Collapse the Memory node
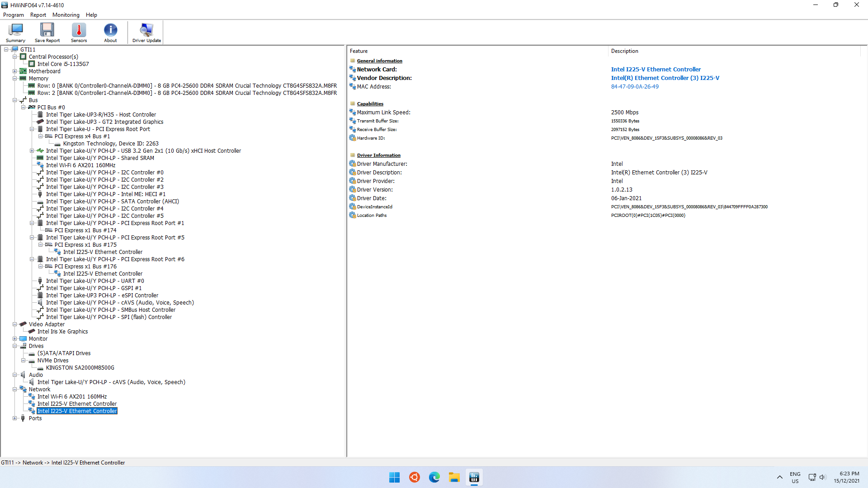The width and height of the screenshot is (868, 488). [x=14, y=79]
